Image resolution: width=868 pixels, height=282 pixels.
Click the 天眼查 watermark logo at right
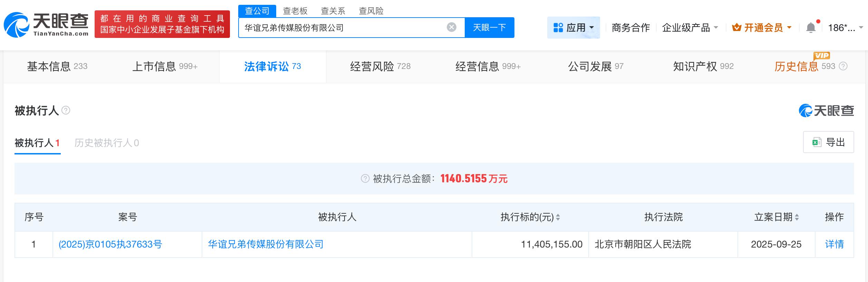(826, 111)
